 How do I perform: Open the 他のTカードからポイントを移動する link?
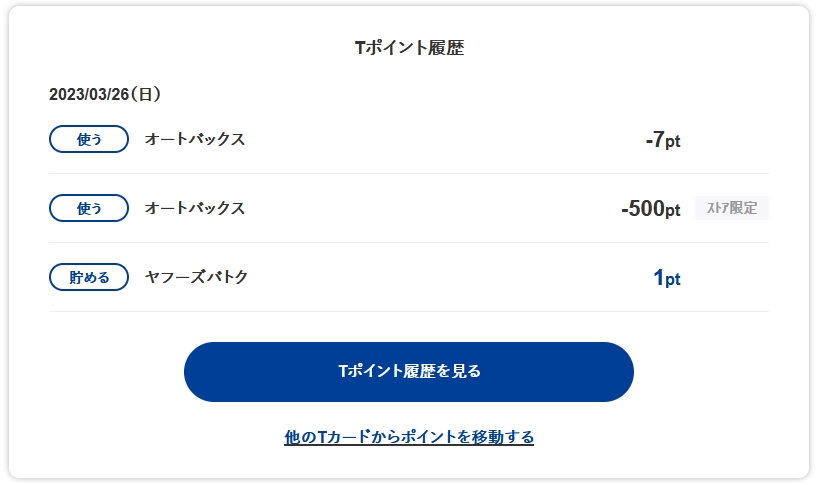click(408, 437)
